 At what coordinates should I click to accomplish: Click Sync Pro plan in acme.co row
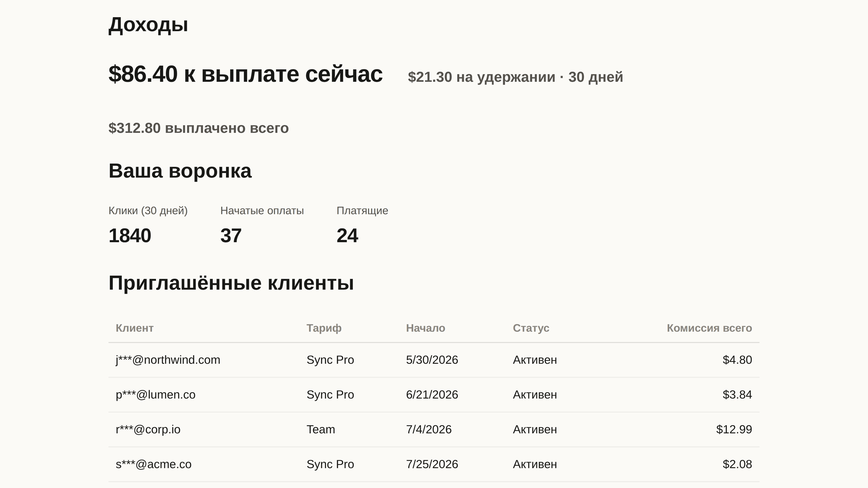coord(330,464)
